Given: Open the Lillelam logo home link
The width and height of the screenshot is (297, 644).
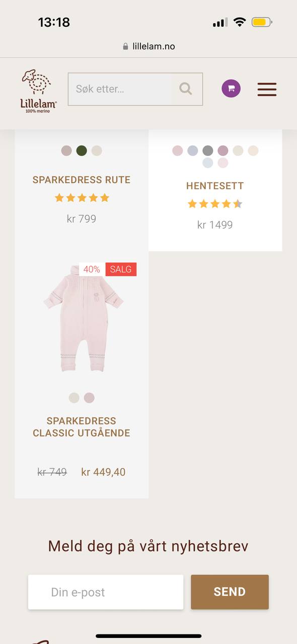Looking at the screenshot, I should pyautogui.click(x=38, y=91).
